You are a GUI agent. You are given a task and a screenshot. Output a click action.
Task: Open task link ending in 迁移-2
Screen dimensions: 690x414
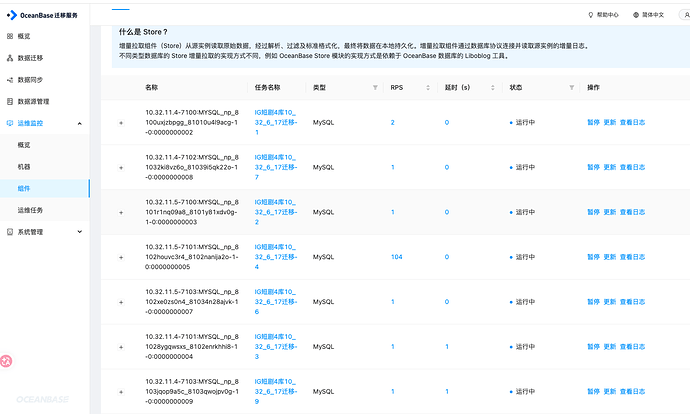[x=275, y=212]
